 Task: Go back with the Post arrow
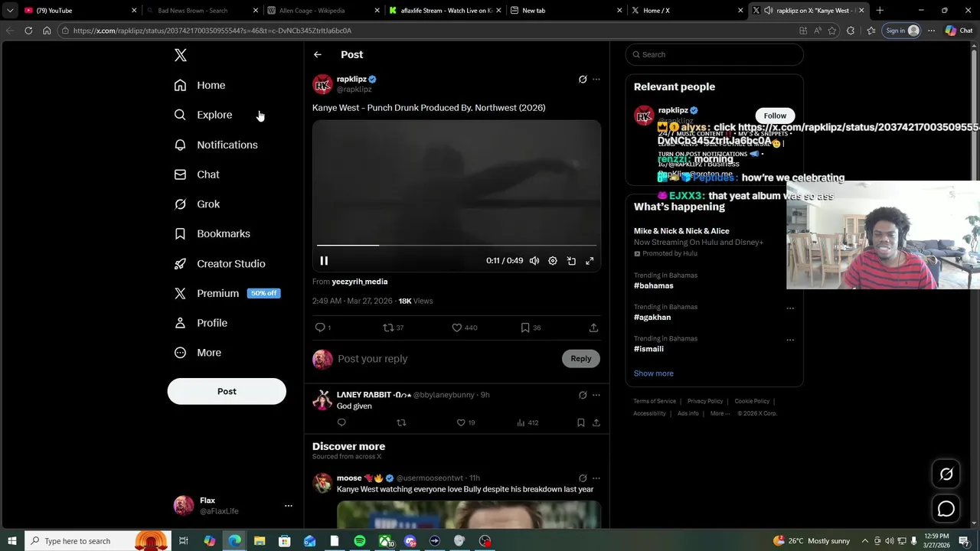click(318, 54)
